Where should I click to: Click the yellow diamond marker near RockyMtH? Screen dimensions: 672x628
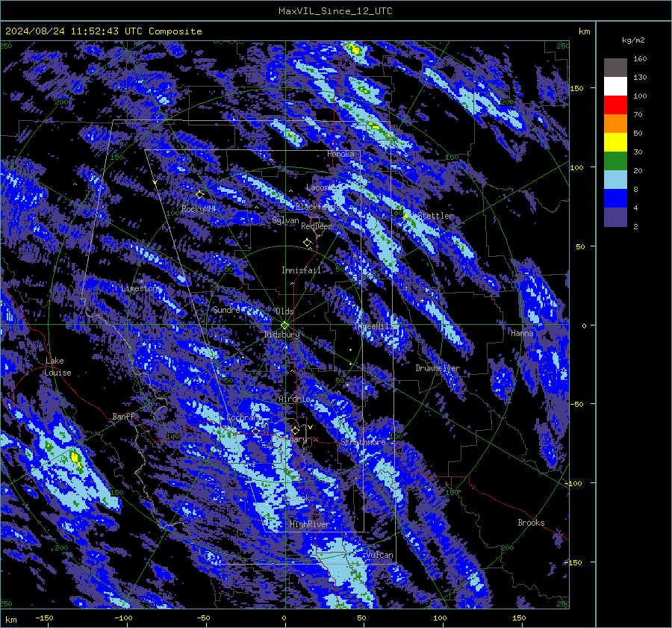pos(199,195)
